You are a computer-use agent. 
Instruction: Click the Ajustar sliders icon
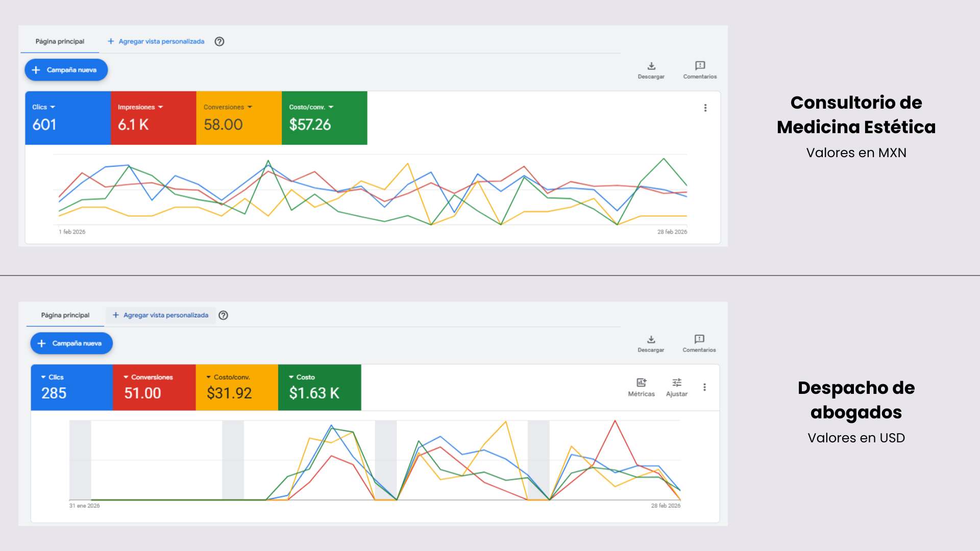tap(677, 383)
